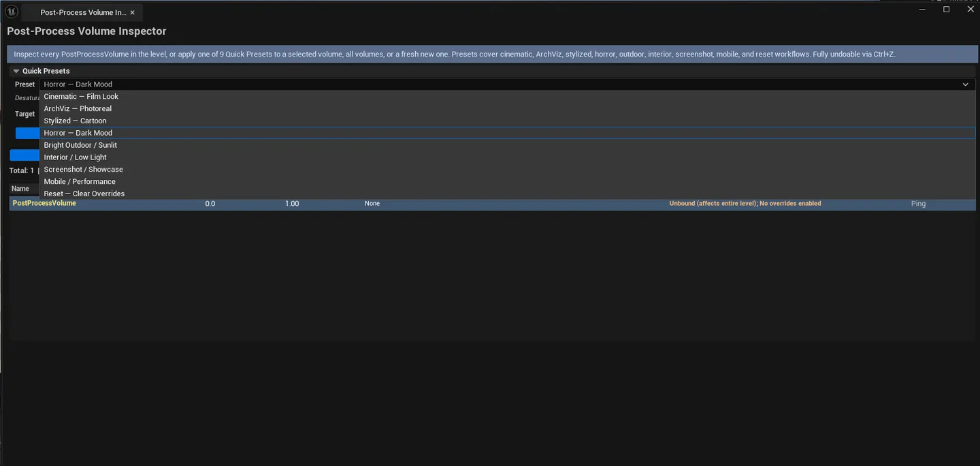Choose Cinematic — Film Look preset

507,97
